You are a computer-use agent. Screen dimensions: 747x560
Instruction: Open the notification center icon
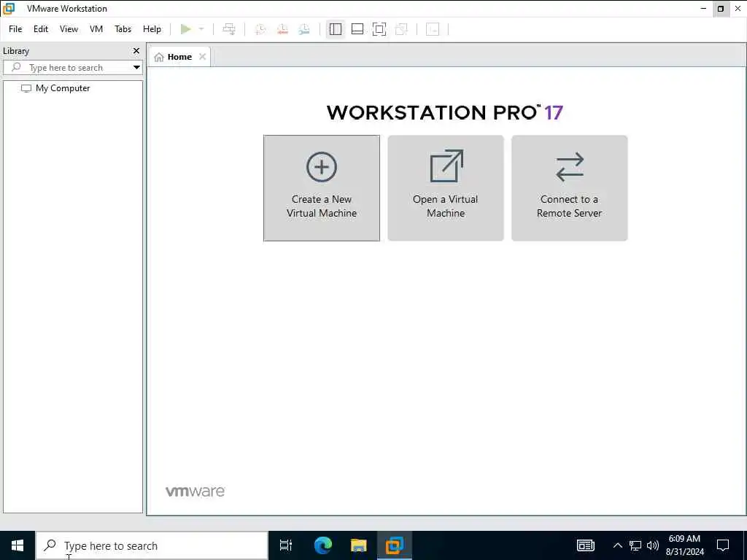[x=723, y=545]
